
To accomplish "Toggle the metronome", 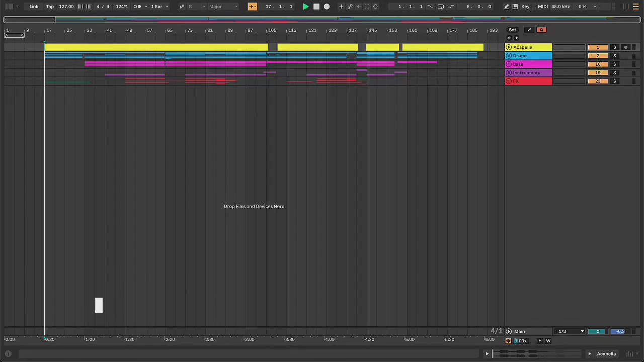I will point(137,7).
